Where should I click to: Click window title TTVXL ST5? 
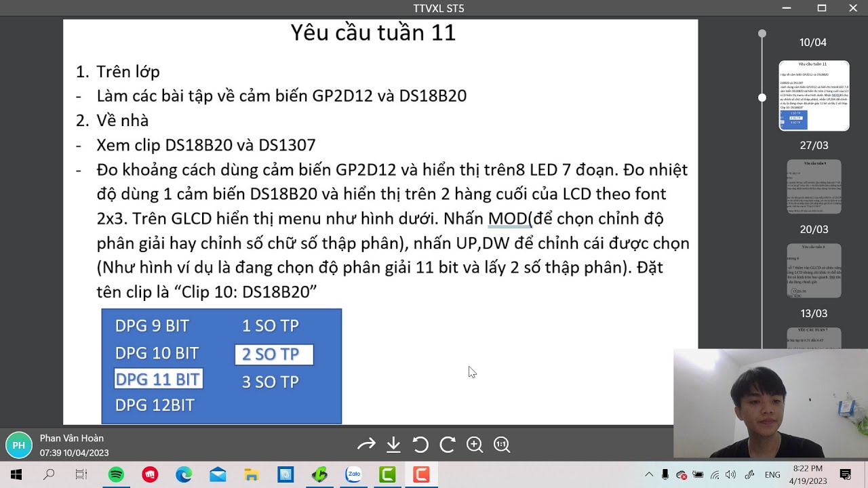point(439,8)
